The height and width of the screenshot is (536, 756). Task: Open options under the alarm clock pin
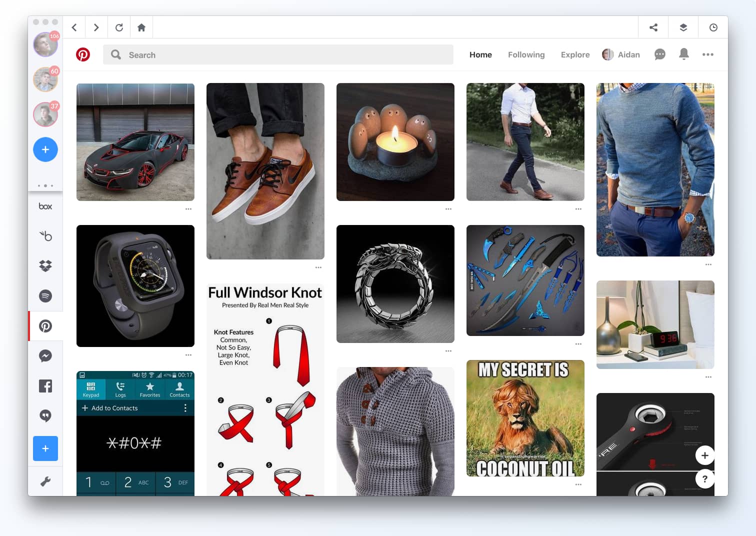[x=708, y=377]
